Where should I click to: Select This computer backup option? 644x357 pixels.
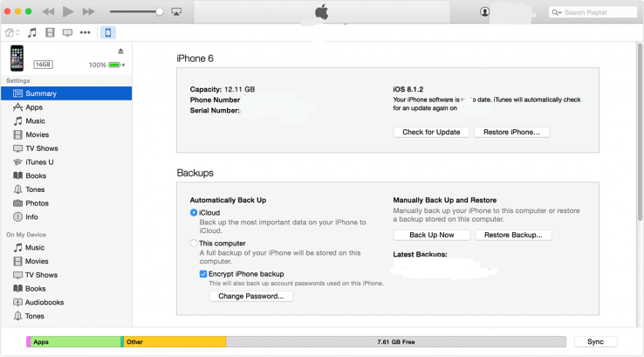point(194,244)
